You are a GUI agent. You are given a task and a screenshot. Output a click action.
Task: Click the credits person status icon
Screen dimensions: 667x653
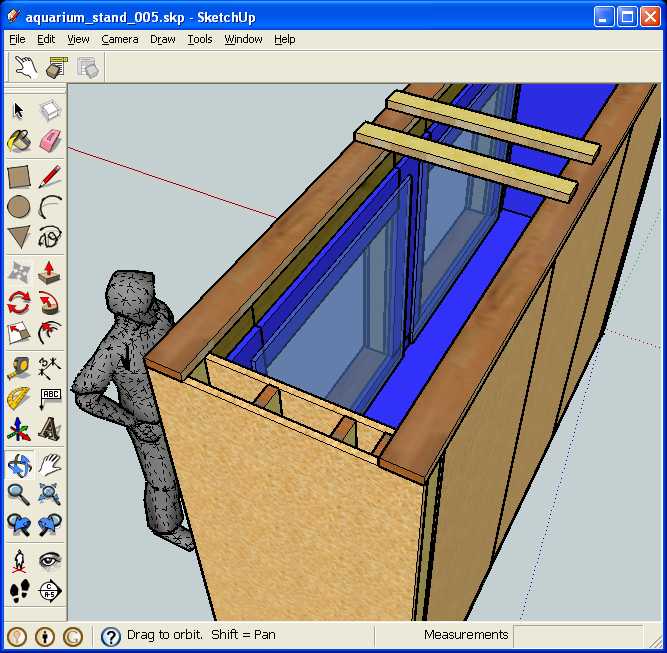pos(45,636)
